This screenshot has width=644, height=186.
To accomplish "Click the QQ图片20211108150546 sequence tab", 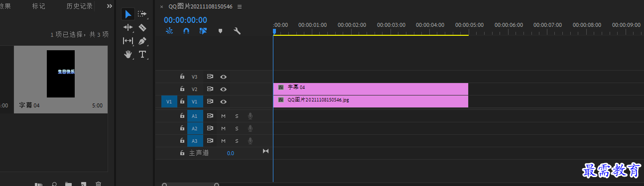I will pyautogui.click(x=201, y=6).
